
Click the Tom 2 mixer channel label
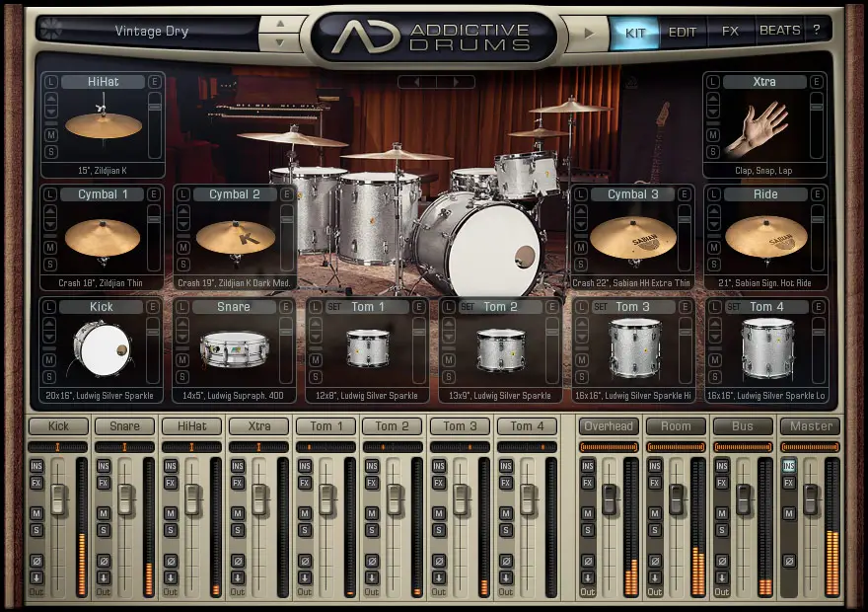tap(392, 425)
